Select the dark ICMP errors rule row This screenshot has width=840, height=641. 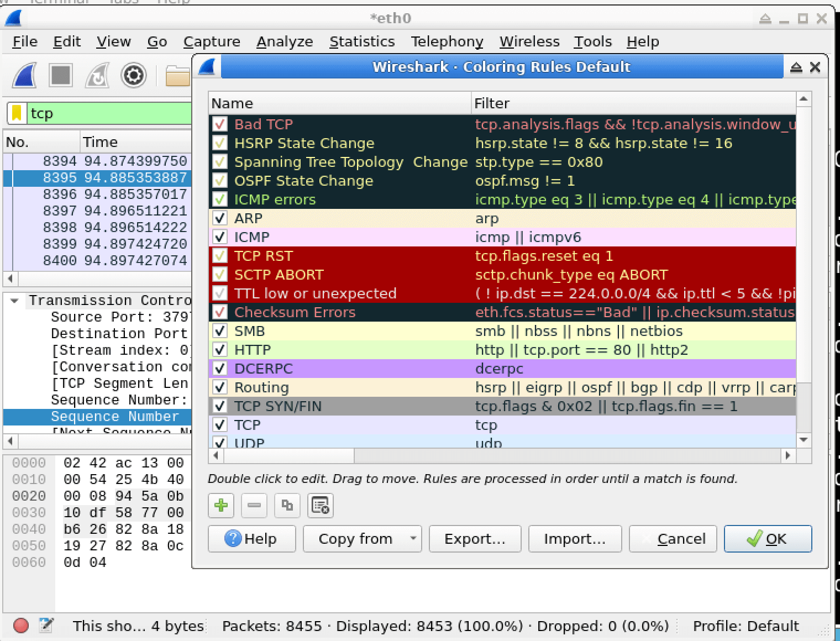(x=502, y=199)
